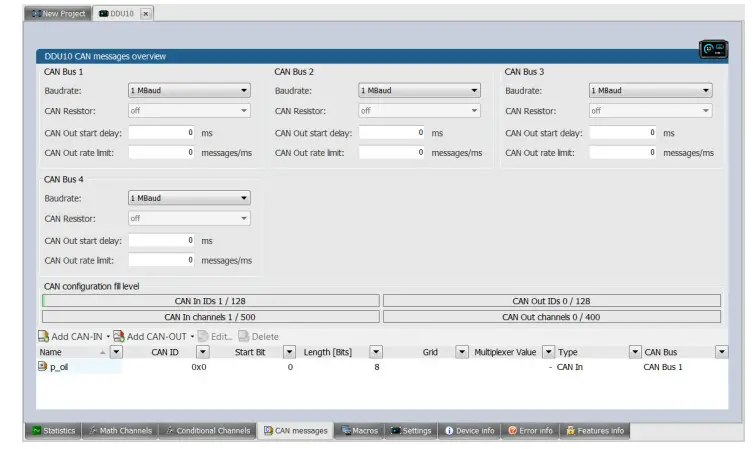Click the Edit pencil icon
This screenshot has height=449, width=753.
click(203, 336)
